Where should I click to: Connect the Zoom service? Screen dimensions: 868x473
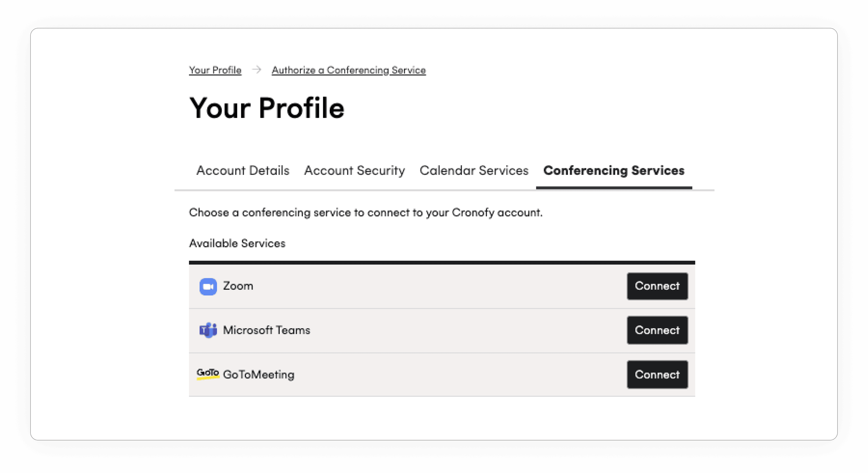657,286
